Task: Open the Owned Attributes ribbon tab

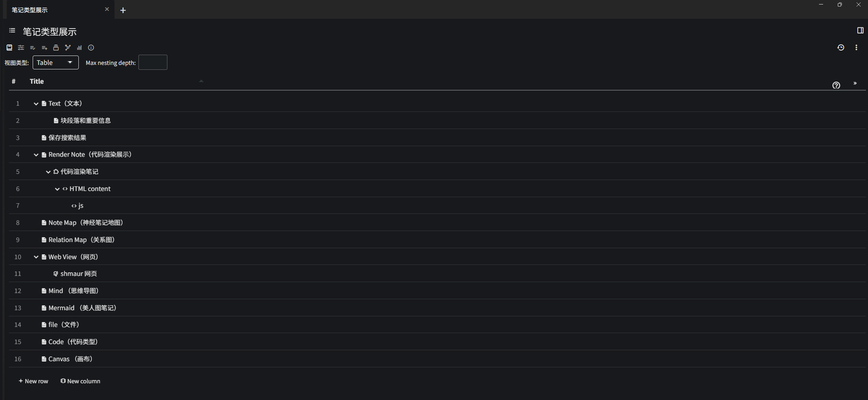Action: (x=33, y=48)
